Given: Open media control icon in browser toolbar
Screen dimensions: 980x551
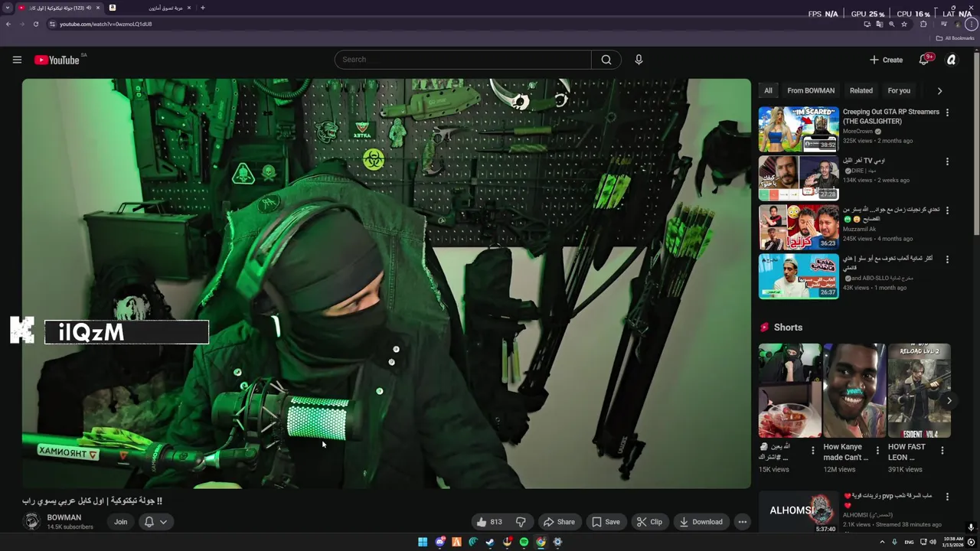Looking at the screenshot, I should [x=944, y=24].
